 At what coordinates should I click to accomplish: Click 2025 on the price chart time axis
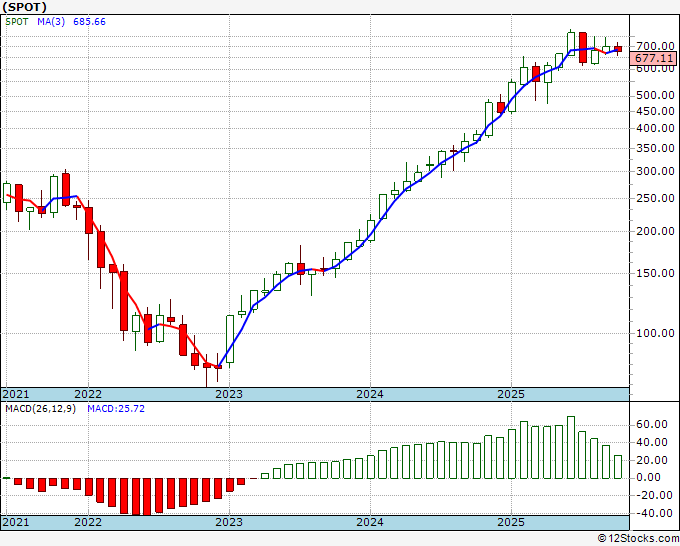tap(511, 394)
